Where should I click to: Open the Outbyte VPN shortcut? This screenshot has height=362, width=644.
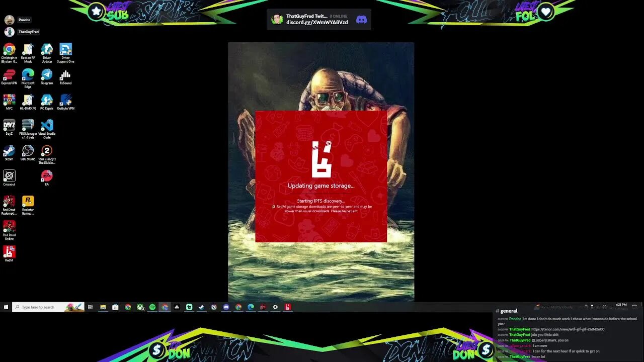tap(65, 102)
